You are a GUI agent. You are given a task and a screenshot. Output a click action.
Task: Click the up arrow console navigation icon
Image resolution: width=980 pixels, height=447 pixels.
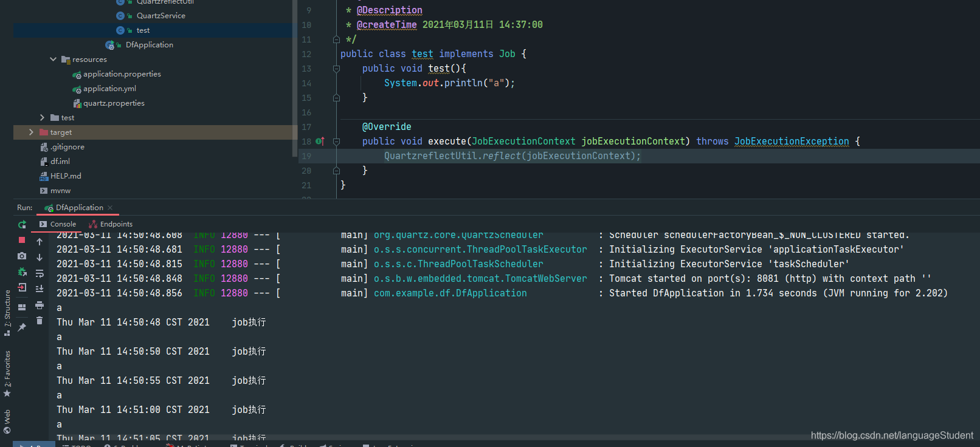click(x=40, y=242)
